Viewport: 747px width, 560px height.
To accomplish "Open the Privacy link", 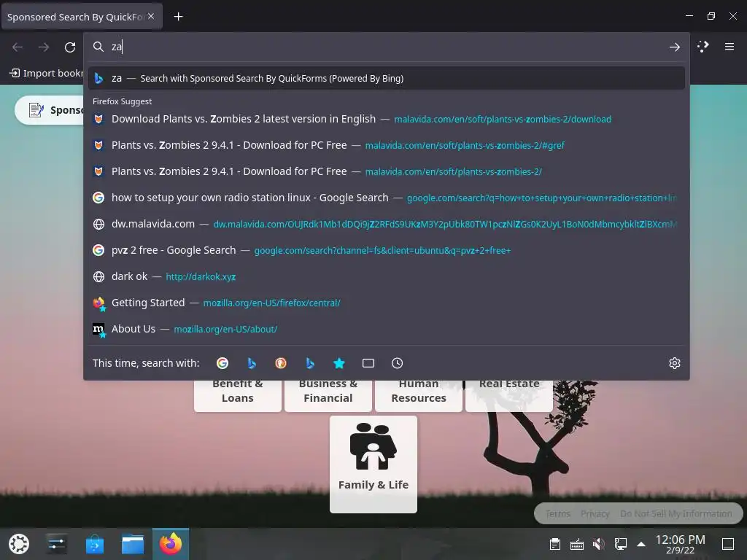I will pos(595,514).
